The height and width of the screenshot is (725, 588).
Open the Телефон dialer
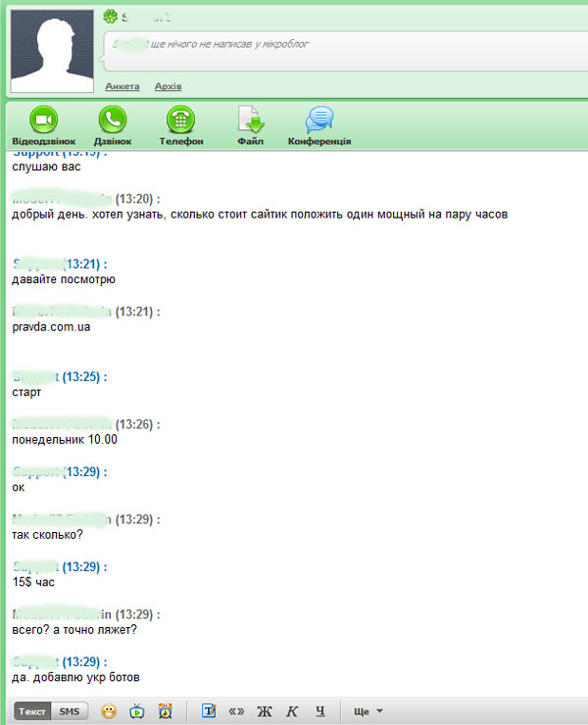click(x=180, y=121)
